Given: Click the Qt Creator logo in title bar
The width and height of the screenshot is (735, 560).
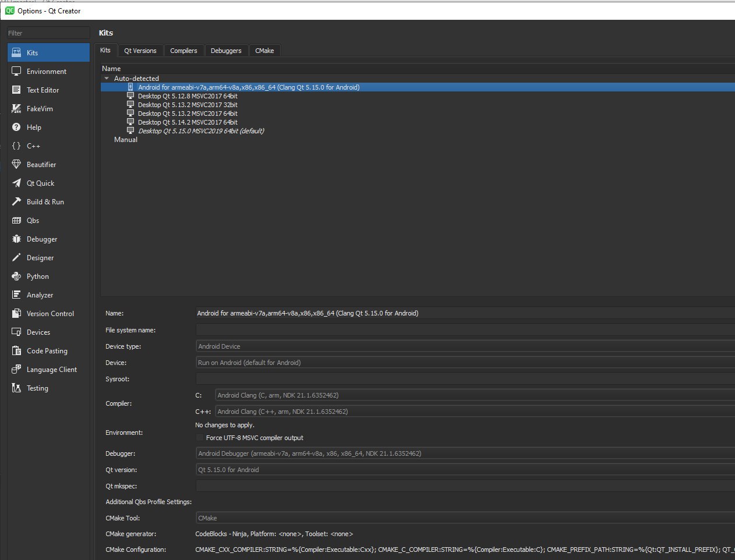Looking at the screenshot, I should 10,10.
